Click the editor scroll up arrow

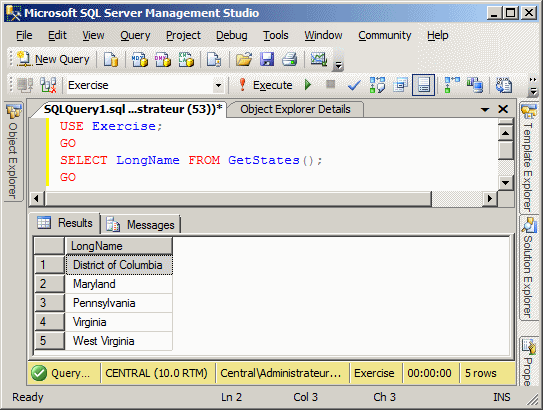[506, 133]
